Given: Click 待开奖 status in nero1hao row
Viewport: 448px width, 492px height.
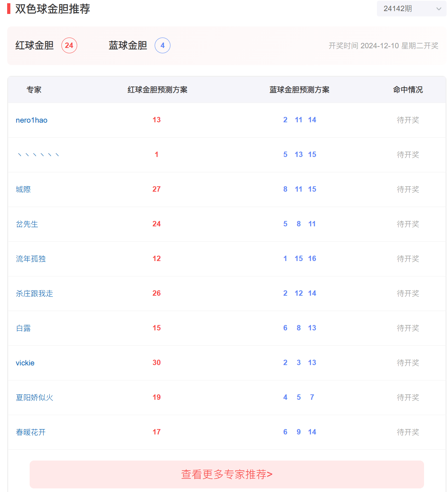Looking at the screenshot, I should tap(408, 120).
